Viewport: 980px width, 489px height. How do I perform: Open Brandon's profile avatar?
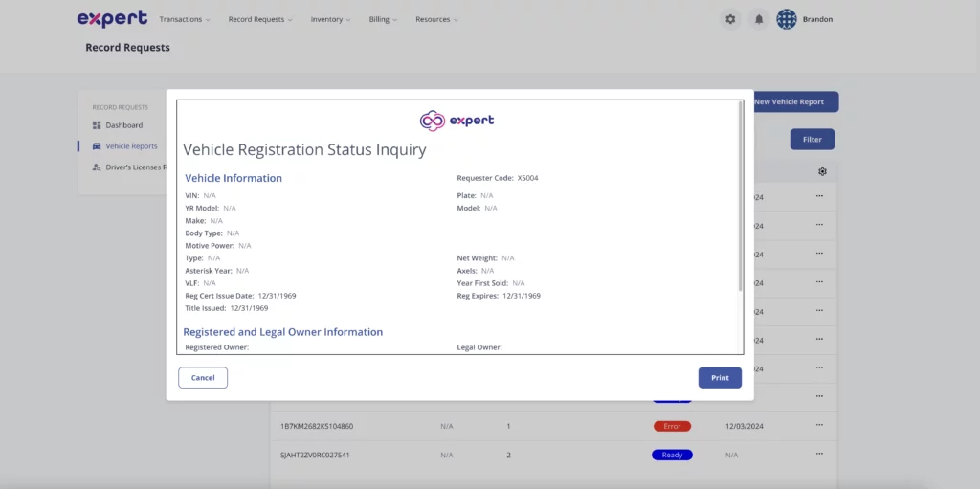point(787,19)
